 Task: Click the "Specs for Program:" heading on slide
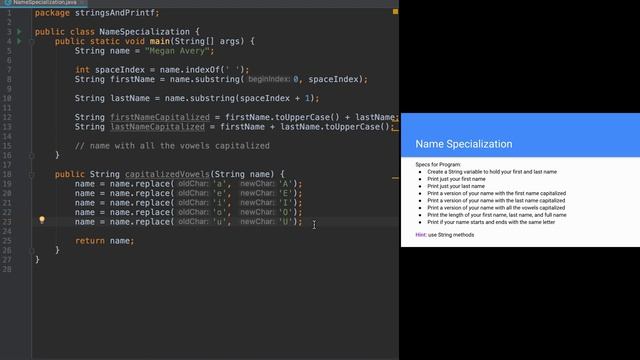click(438, 164)
